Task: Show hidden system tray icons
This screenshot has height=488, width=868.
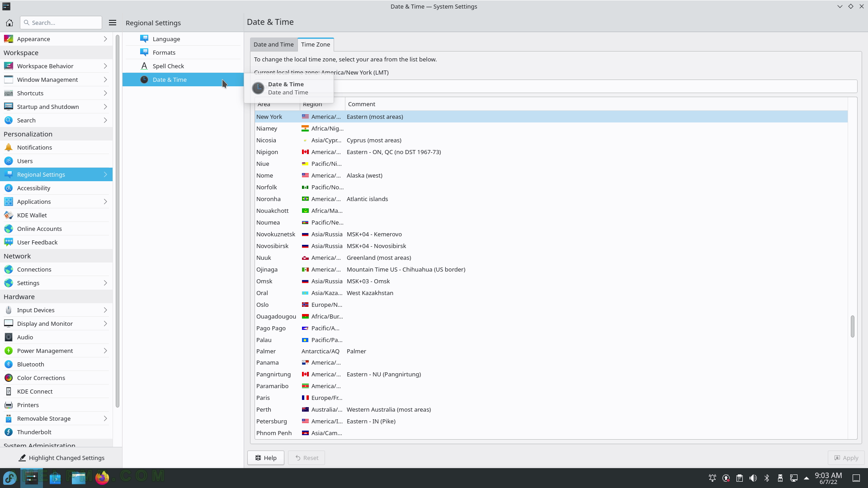Action: point(807,478)
